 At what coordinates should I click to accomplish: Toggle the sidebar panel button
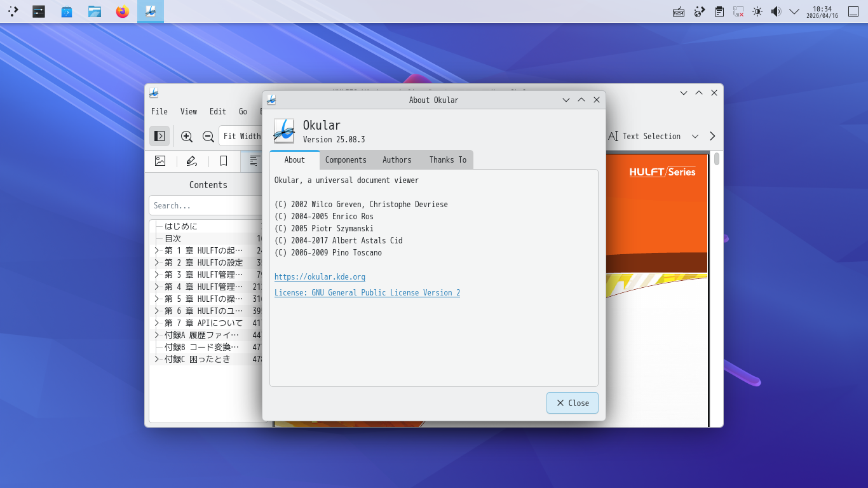(159, 136)
